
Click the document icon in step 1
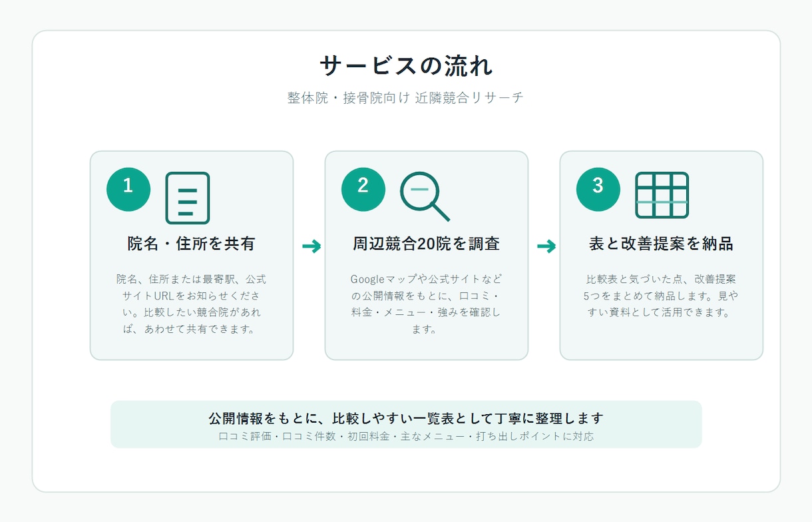click(188, 198)
